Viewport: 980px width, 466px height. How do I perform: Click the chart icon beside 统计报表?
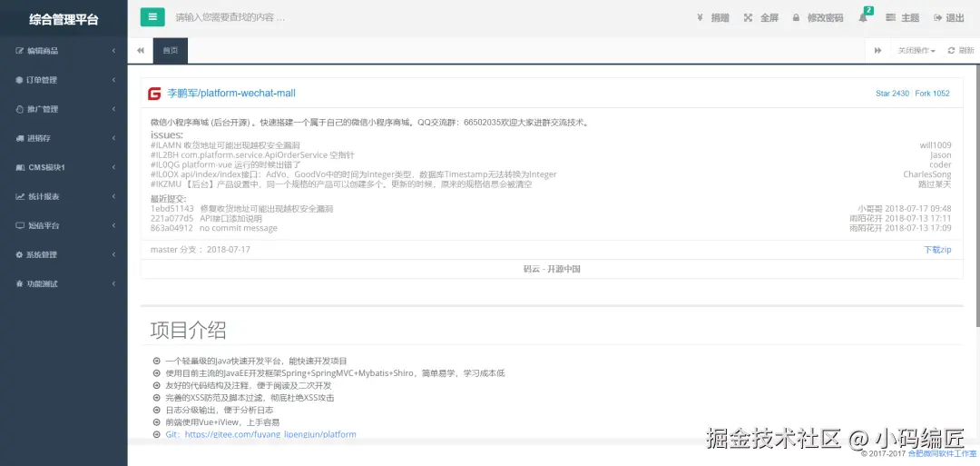coord(19,196)
